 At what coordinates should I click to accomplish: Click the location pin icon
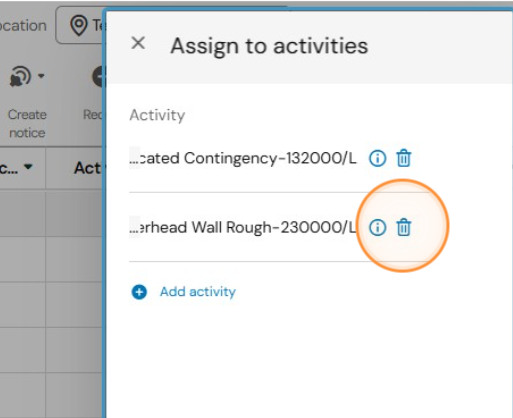tap(79, 25)
